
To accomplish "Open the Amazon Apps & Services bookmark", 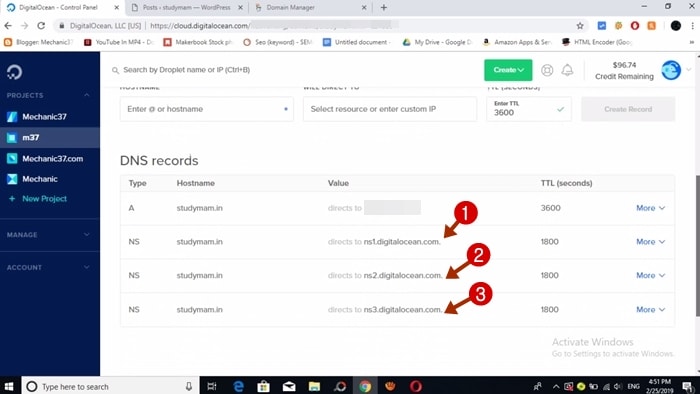I will tap(517, 42).
